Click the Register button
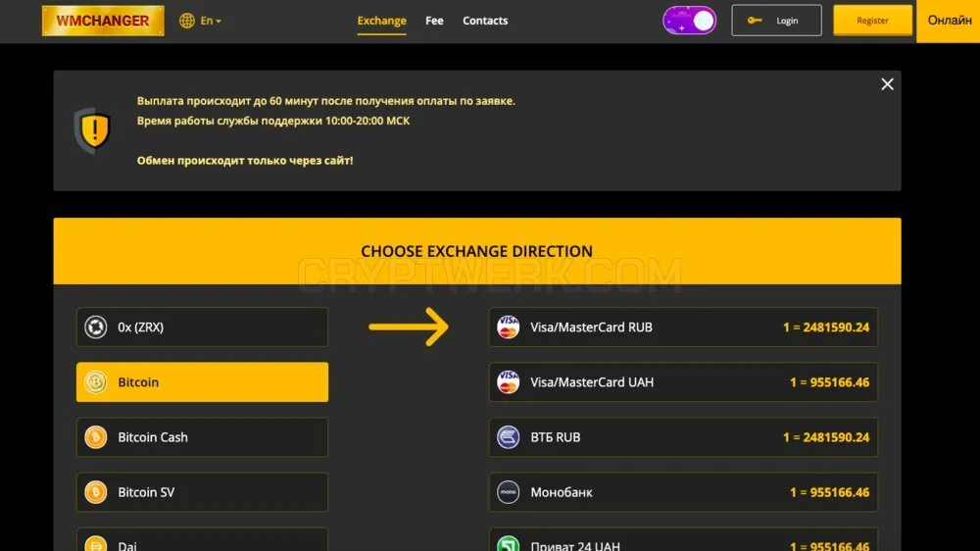 (x=872, y=21)
